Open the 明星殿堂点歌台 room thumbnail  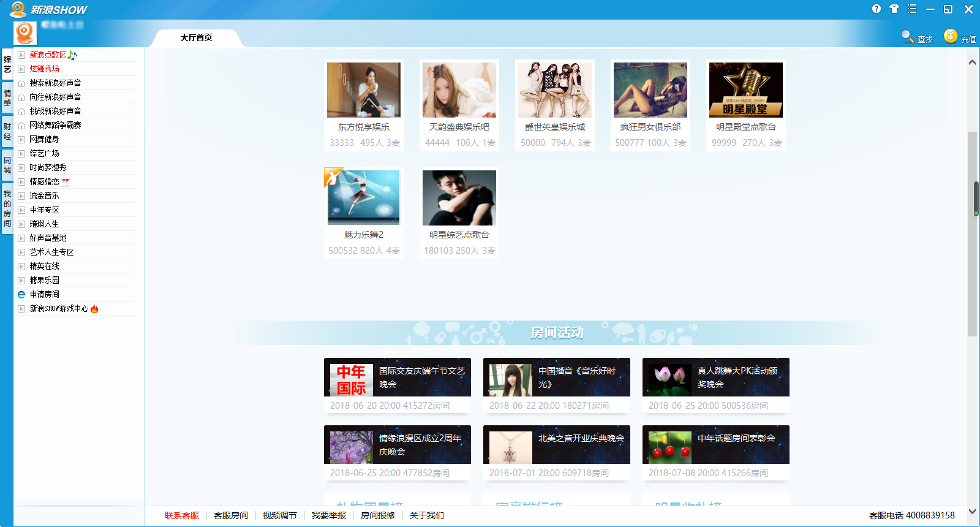[745, 90]
